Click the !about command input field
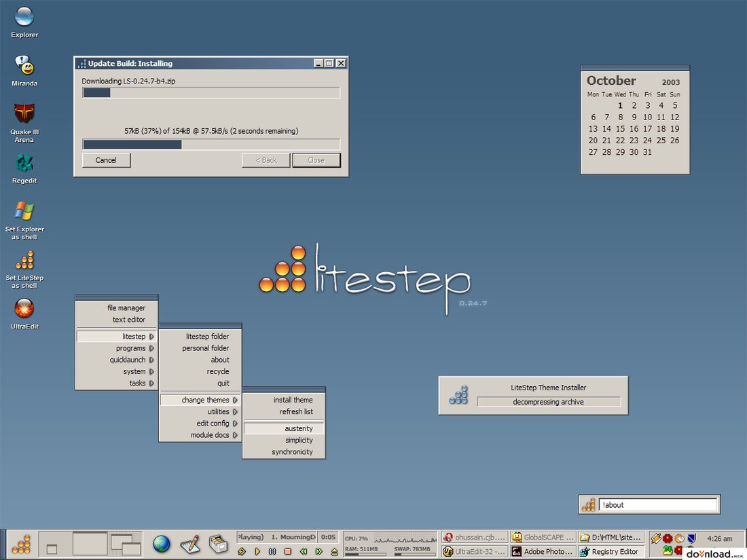 659,505
